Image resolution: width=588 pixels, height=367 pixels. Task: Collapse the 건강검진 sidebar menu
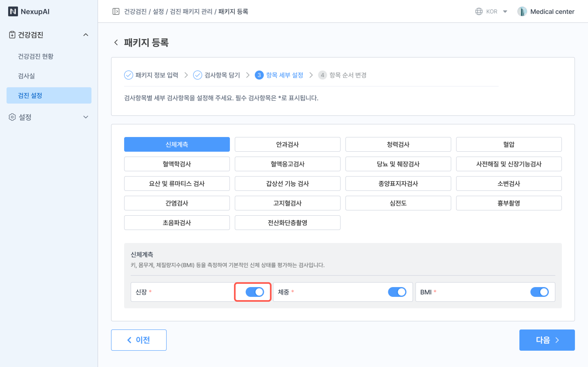(86, 35)
